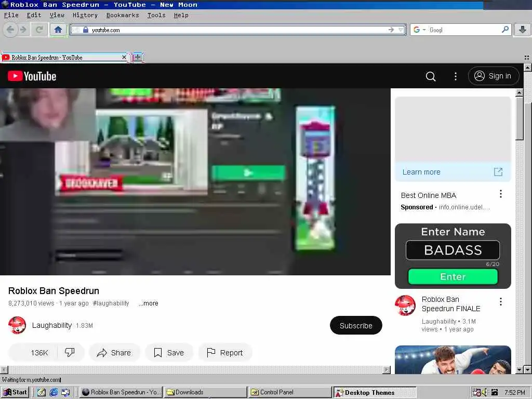Dislike the video with thumbs-down icon

coord(70,353)
